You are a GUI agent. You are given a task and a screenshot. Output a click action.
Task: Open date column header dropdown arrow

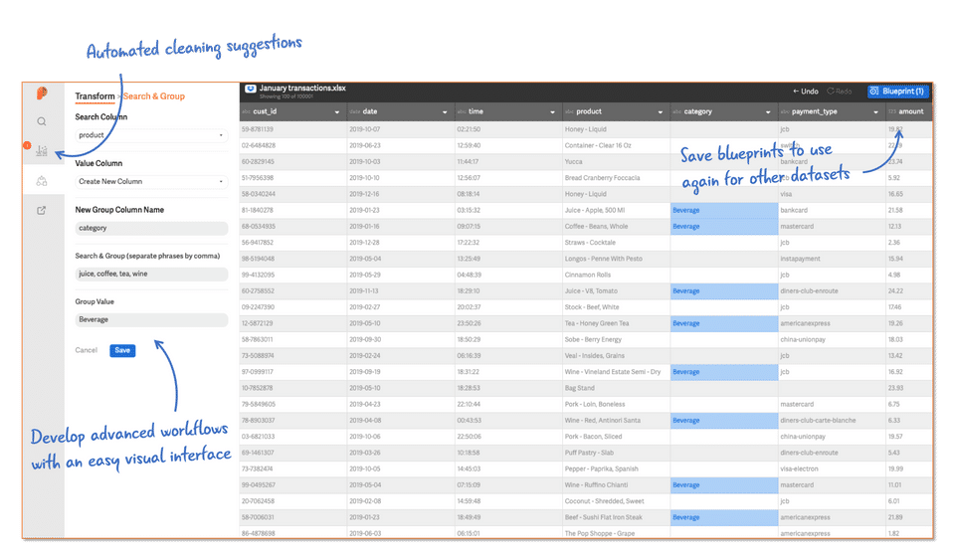(445, 112)
